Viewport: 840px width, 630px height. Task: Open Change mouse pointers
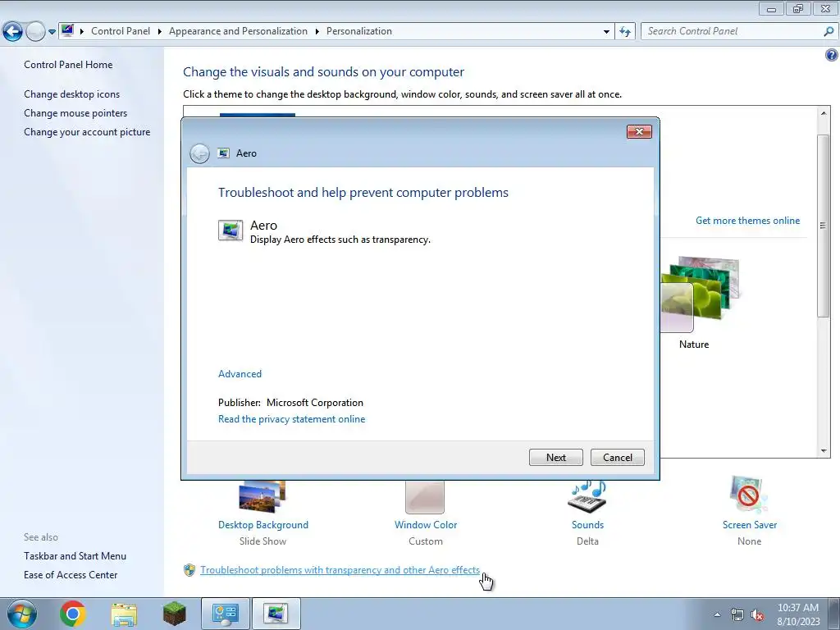point(75,113)
